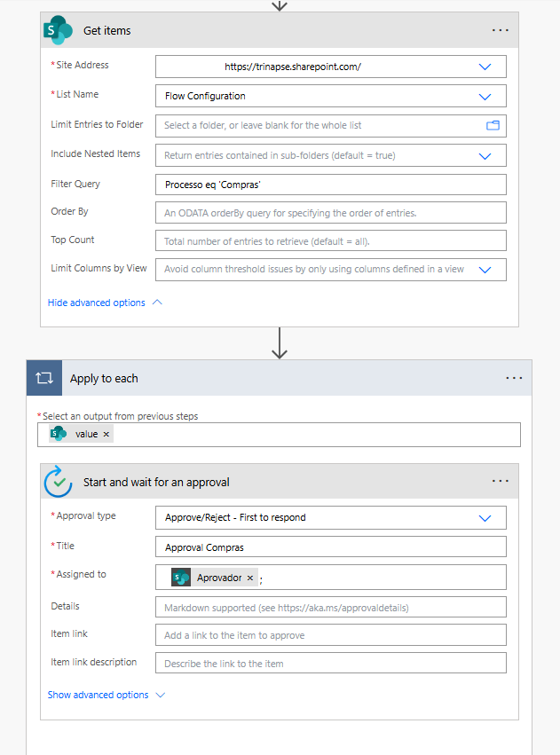Open the Include Nested Items dropdown
560x755 pixels.
click(x=485, y=155)
